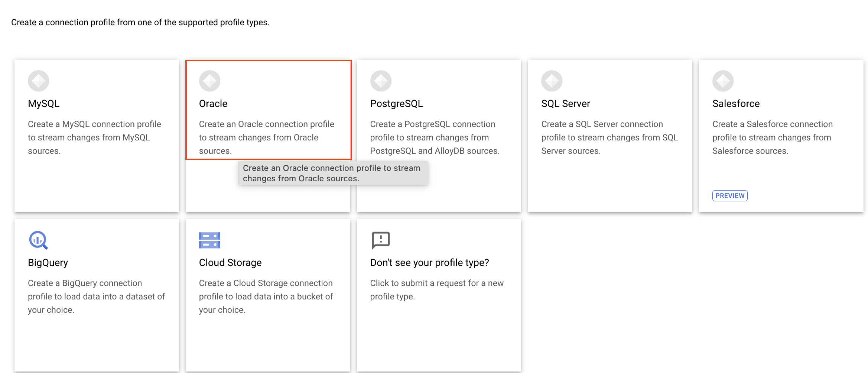Open the BigQuery card title
868x373 pixels.
pyautogui.click(x=48, y=263)
